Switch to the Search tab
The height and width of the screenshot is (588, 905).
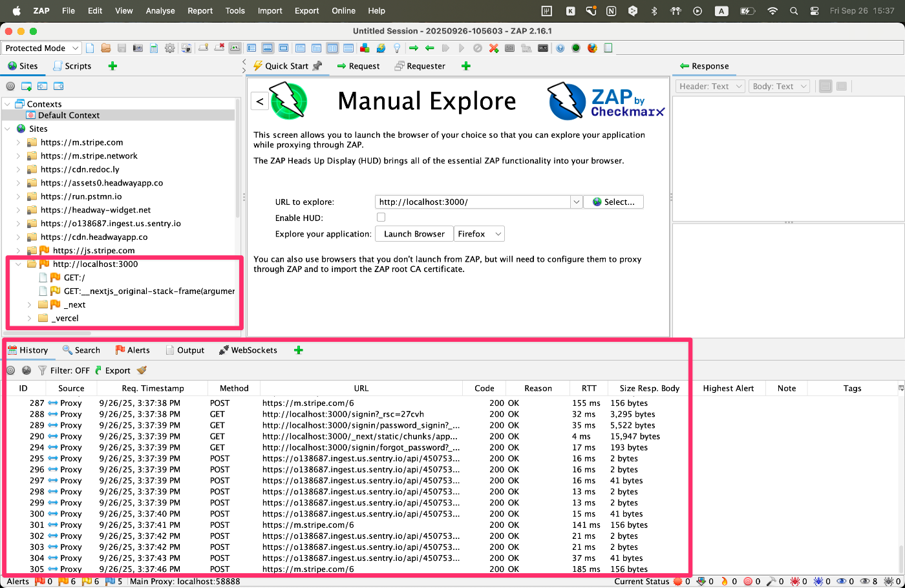(81, 350)
